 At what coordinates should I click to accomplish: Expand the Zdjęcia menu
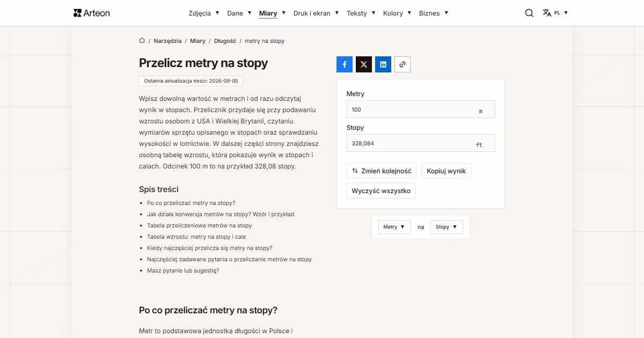pyautogui.click(x=204, y=13)
